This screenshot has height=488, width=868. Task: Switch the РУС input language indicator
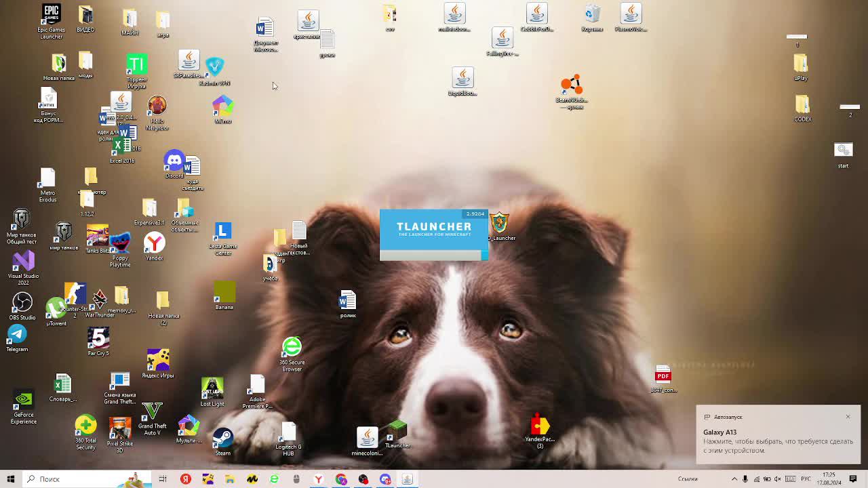tap(806, 479)
